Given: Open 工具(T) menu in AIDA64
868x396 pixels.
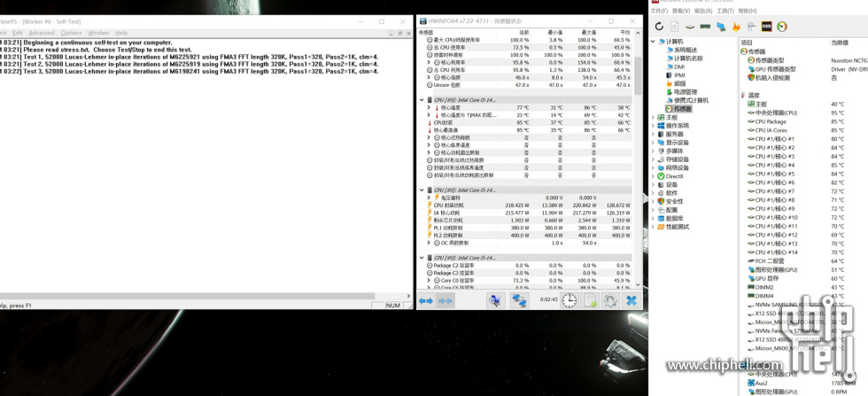Looking at the screenshot, I should (x=725, y=12).
